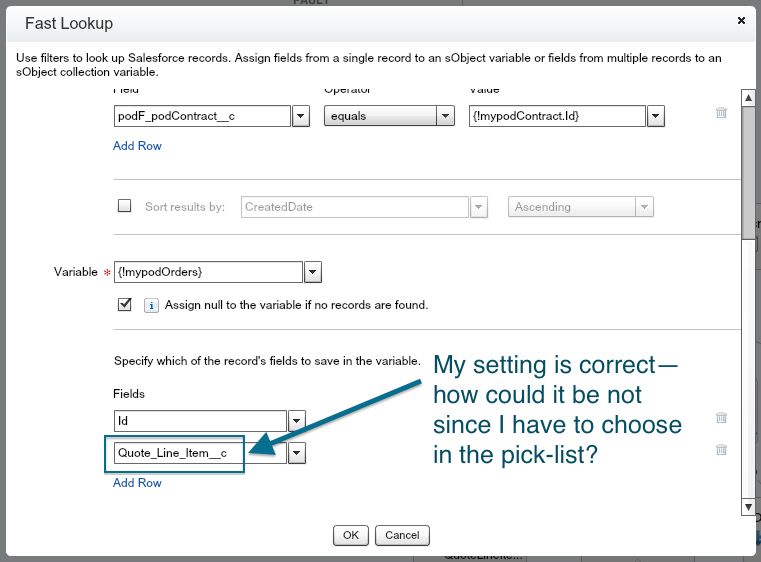
Task: Open the Quote_Line_Item__c field picklist arrow
Action: click(x=297, y=453)
